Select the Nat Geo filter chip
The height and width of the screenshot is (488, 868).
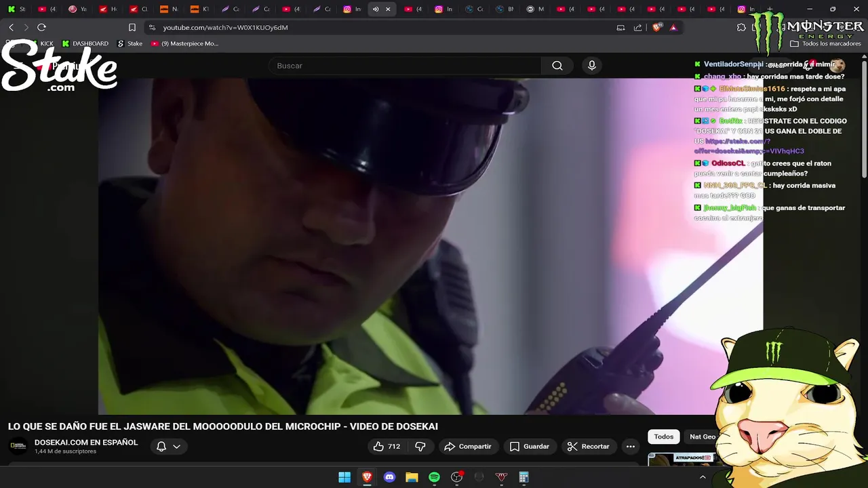pos(703,436)
